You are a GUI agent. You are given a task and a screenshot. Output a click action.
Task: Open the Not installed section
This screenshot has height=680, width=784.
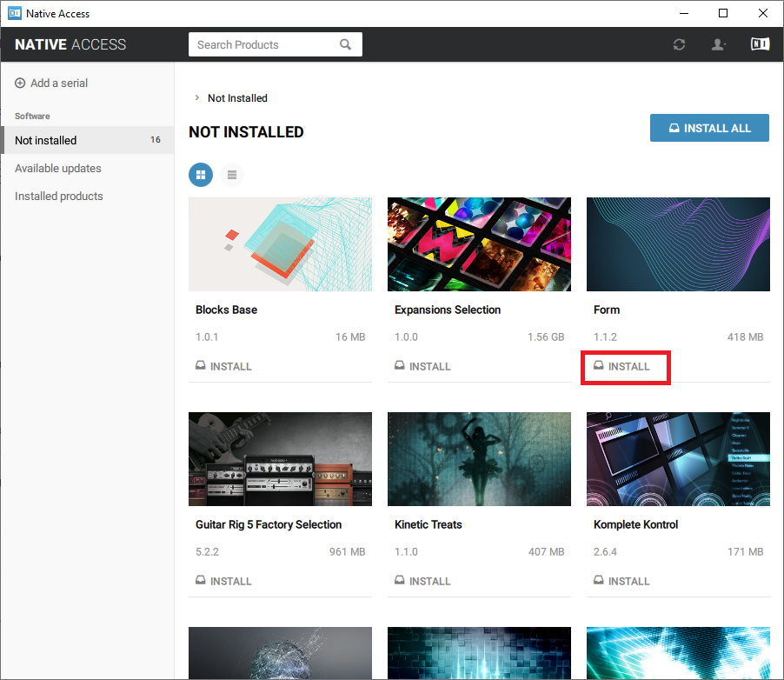88,140
